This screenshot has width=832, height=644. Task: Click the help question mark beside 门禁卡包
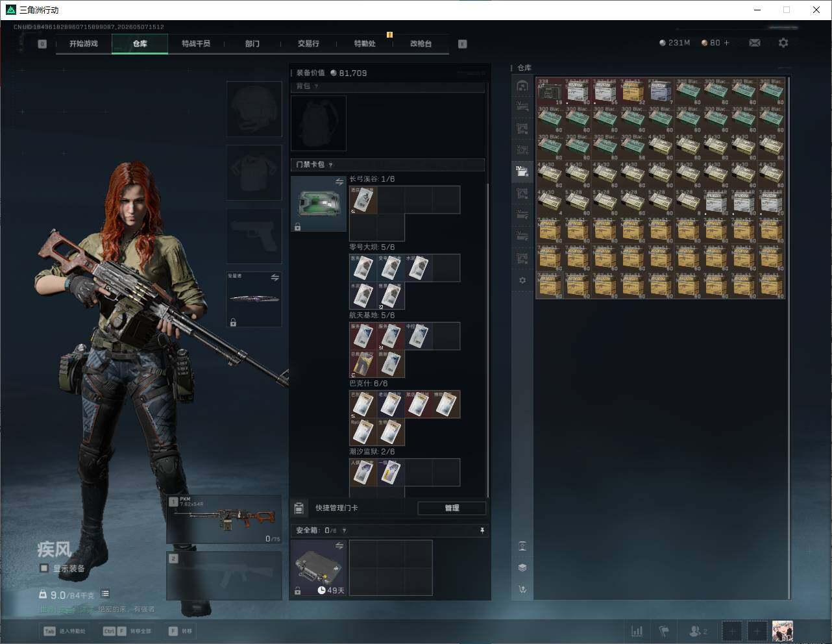pos(331,165)
